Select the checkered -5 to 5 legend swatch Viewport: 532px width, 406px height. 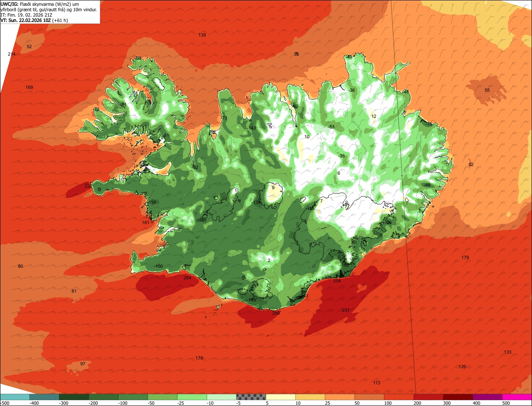pyautogui.click(x=251, y=397)
